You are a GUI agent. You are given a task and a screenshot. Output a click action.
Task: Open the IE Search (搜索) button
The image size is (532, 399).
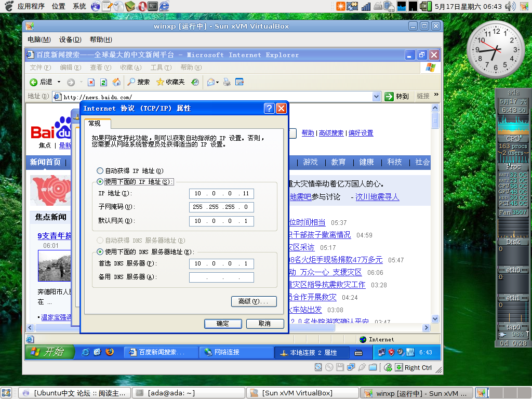(138, 82)
